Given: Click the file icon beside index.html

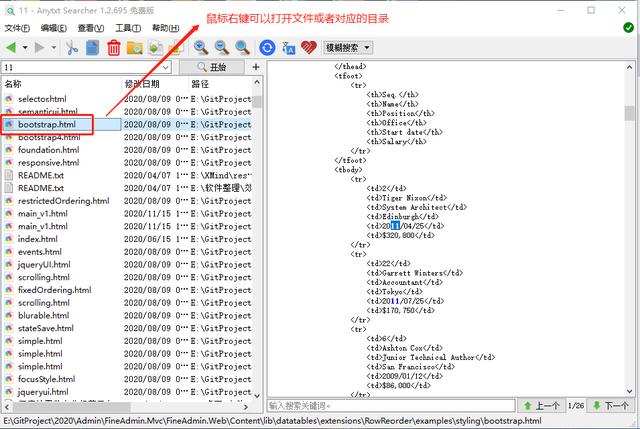Looking at the screenshot, I should point(9,239).
